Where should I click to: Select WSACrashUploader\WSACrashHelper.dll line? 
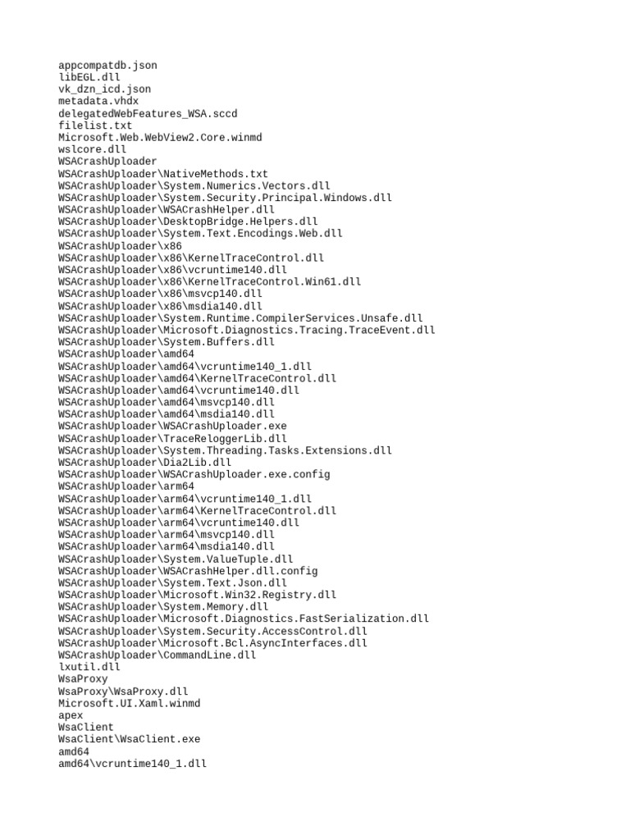click(x=167, y=209)
